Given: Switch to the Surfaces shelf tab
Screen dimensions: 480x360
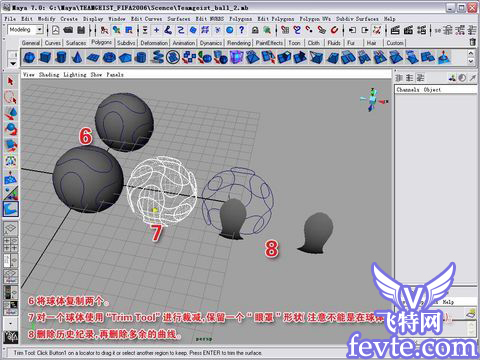Looking at the screenshot, I should 76,43.
